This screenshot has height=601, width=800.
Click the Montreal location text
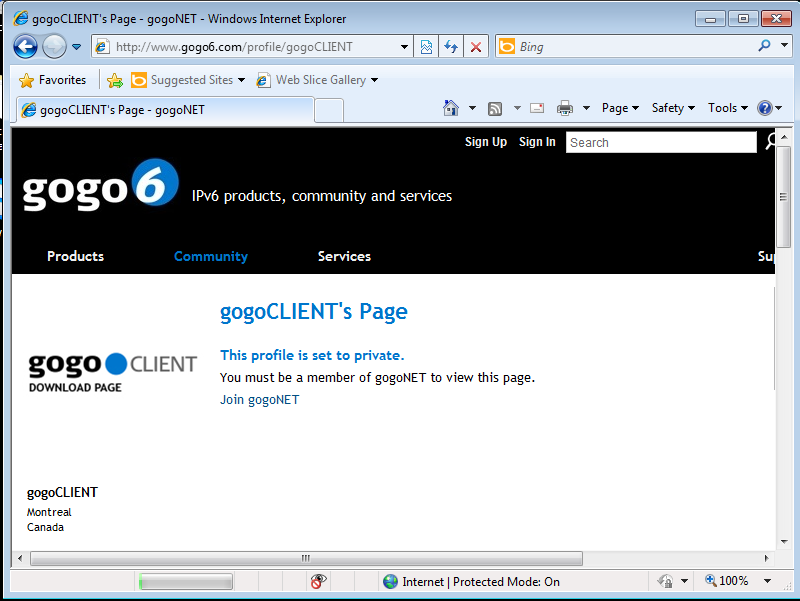49,512
